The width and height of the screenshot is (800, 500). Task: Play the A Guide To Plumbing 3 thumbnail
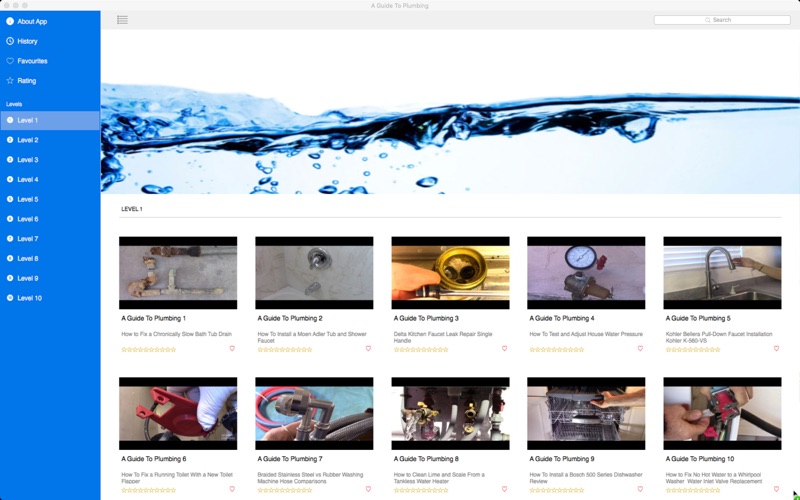coord(451,272)
